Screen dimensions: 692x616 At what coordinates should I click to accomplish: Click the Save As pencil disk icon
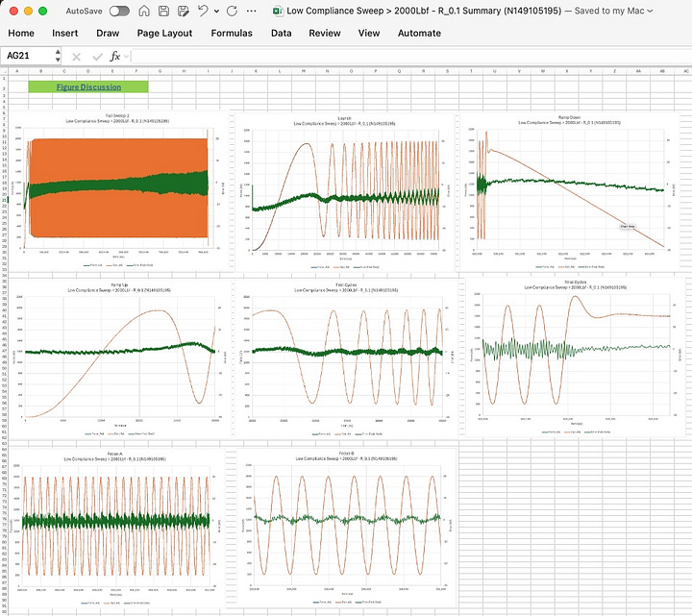(183, 11)
